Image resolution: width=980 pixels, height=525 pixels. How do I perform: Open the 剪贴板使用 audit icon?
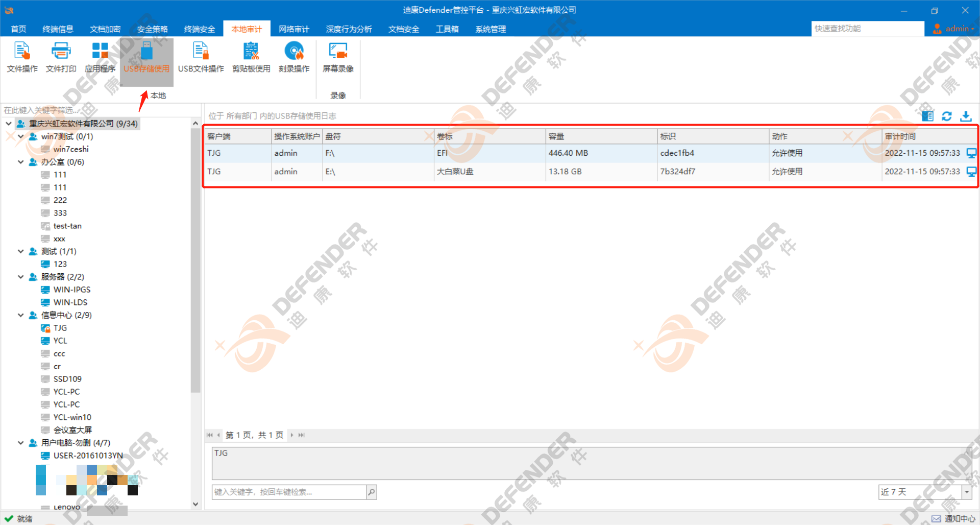251,57
